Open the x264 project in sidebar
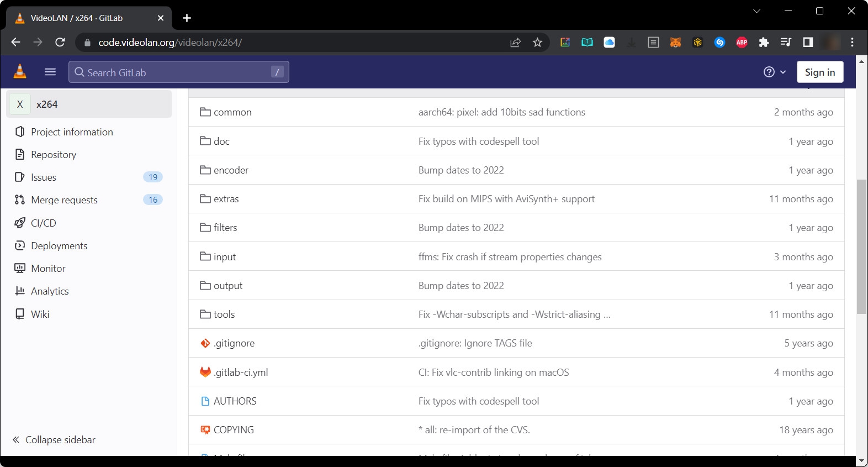 [x=89, y=104]
